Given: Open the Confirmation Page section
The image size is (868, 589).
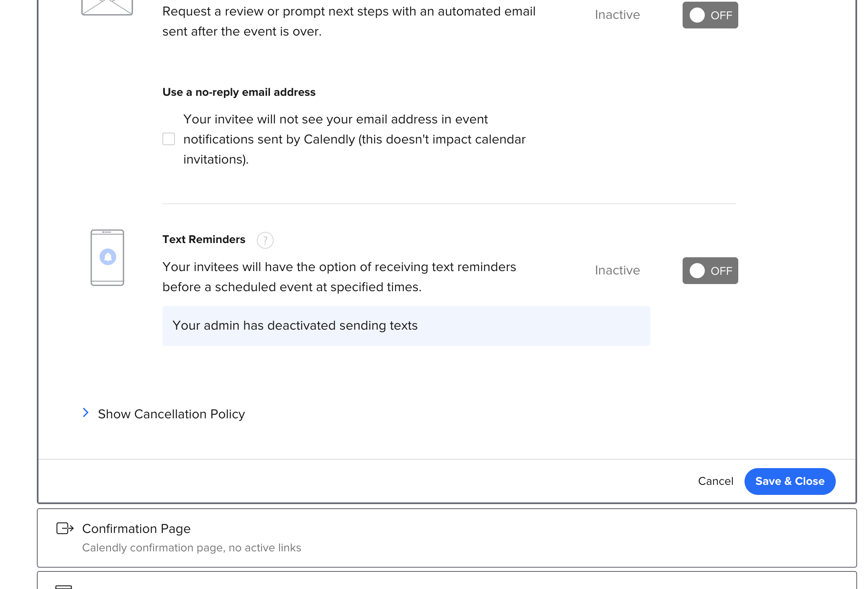Looking at the screenshot, I should tap(136, 529).
